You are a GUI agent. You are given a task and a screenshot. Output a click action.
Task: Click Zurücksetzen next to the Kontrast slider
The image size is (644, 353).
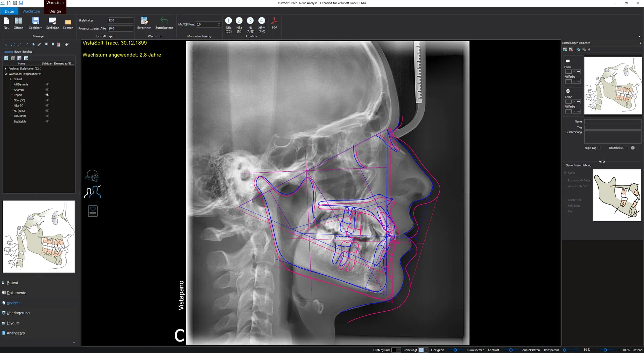(531, 350)
